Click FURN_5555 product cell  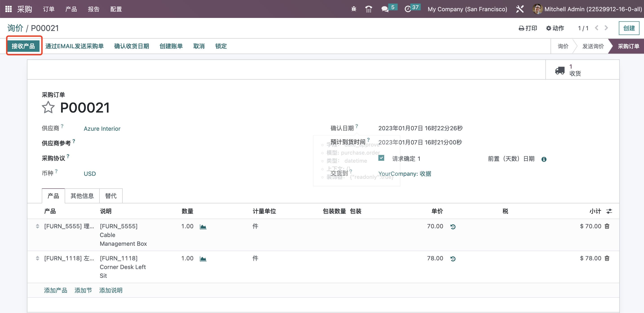coord(69,226)
